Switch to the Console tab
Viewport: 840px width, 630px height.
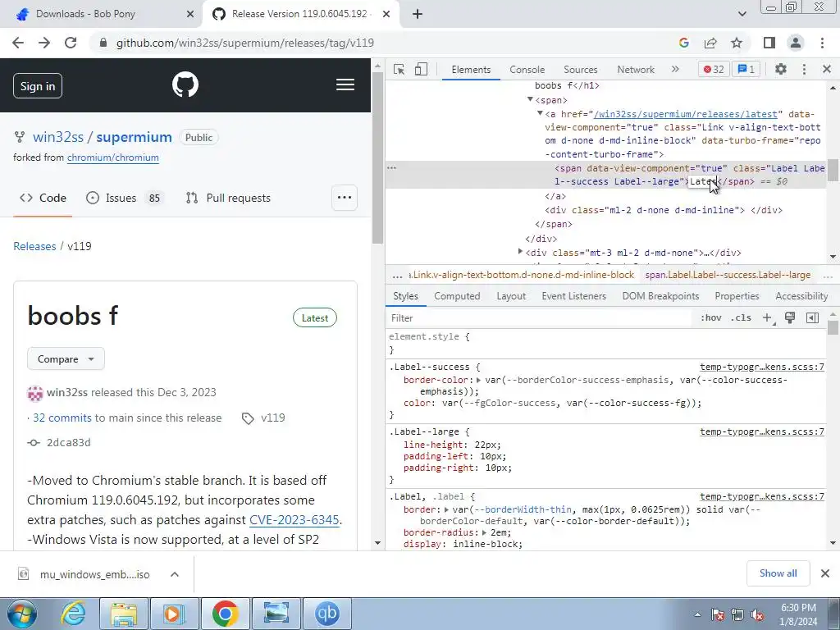527,70
